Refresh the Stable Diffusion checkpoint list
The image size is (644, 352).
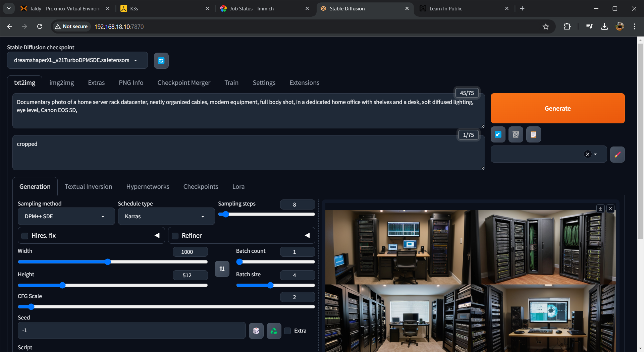point(161,61)
